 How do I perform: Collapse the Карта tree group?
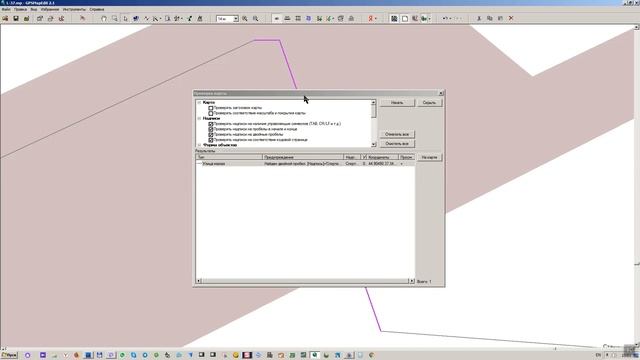[200, 102]
